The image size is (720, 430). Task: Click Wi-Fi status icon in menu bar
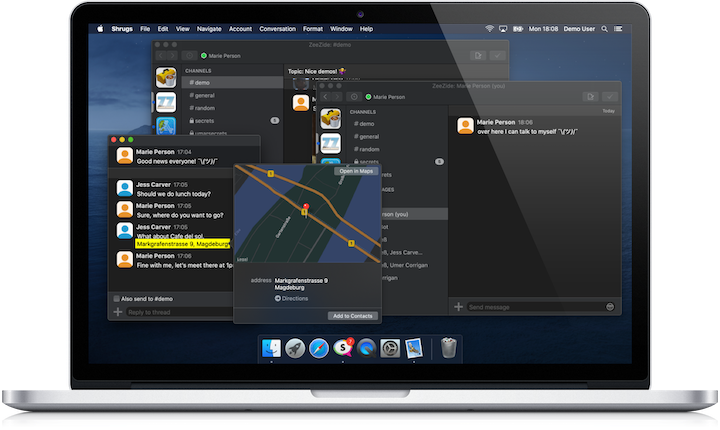pos(489,28)
